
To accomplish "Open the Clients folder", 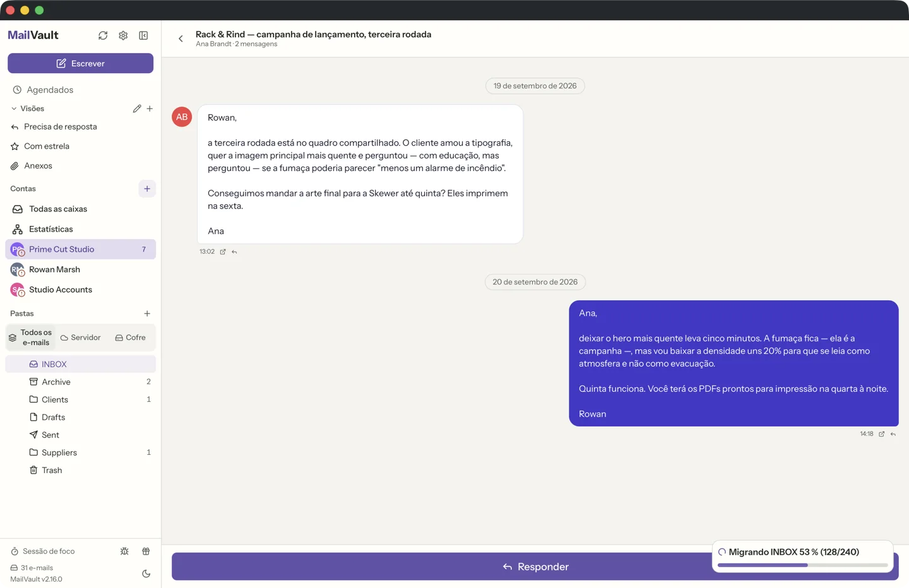I will [x=80, y=399].
